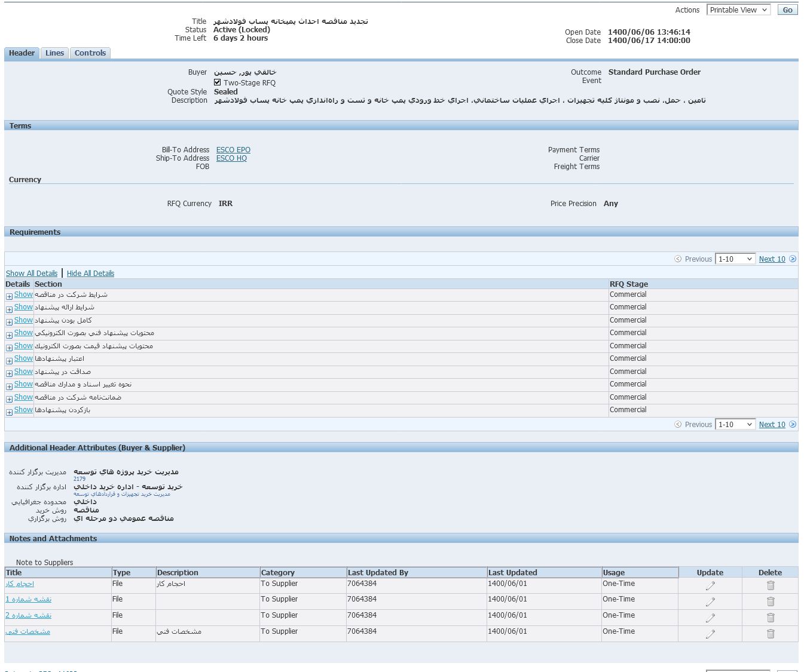Expand plus icon for شرایط ارائه پیشنهاد
Screen dimensions: 804x672
pos(9,309)
